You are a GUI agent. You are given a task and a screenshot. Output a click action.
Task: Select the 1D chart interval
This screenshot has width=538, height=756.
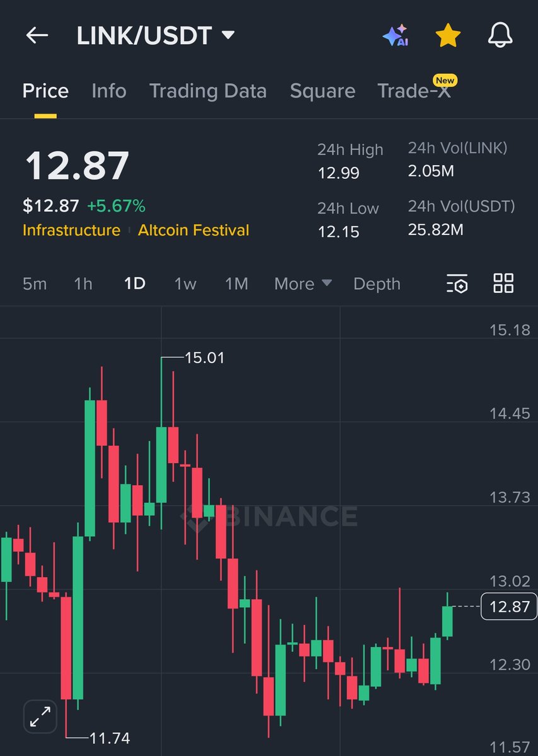click(135, 283)
